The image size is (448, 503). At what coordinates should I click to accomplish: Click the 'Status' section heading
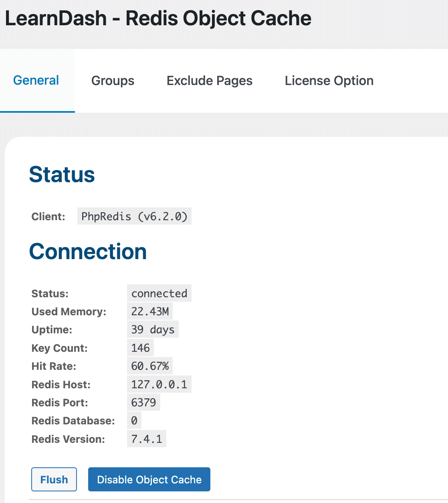click(62, 175)
